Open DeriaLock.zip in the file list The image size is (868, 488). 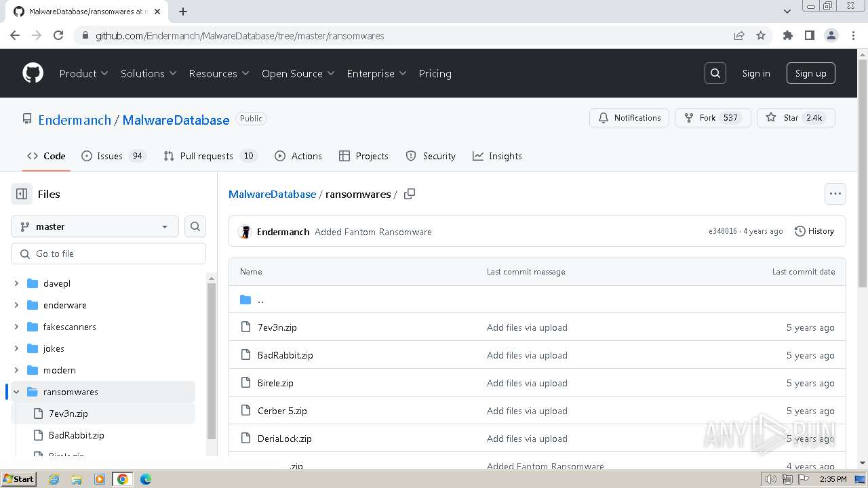click(x=285, y=439)
